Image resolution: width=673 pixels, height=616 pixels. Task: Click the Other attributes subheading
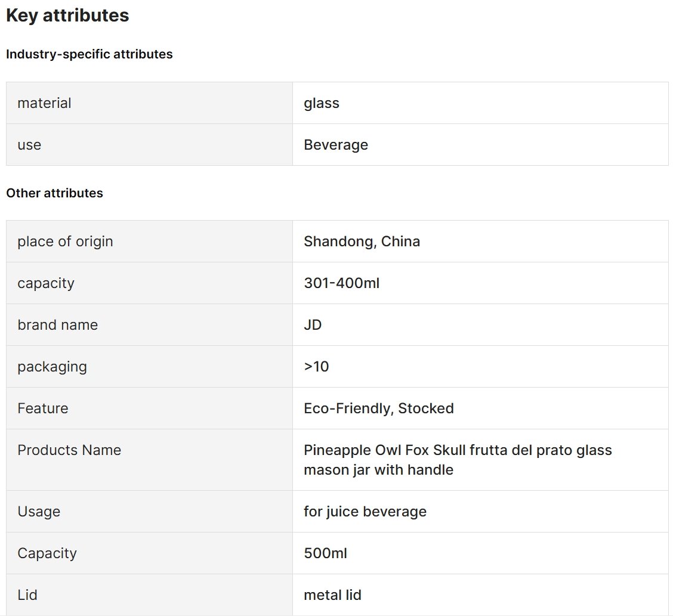click(54, 193)
